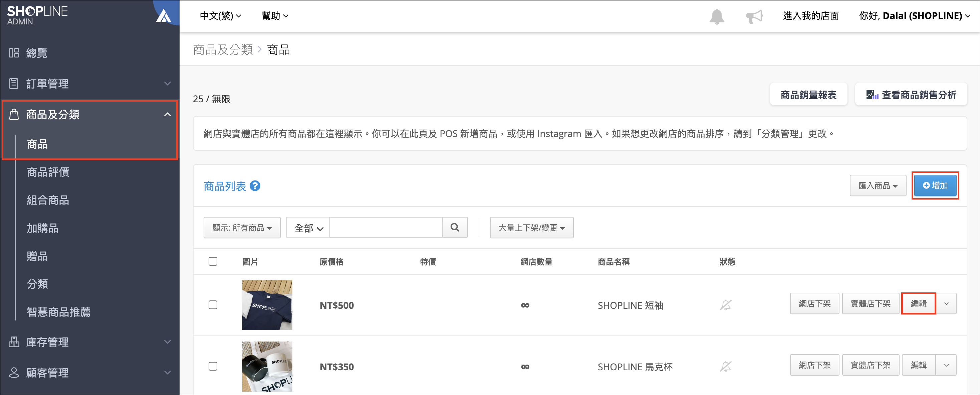Click the chart icon on 查看商品銷售分析
Image resolution: width=980 pixels, height=395 pixels.
tap(872, 95)
